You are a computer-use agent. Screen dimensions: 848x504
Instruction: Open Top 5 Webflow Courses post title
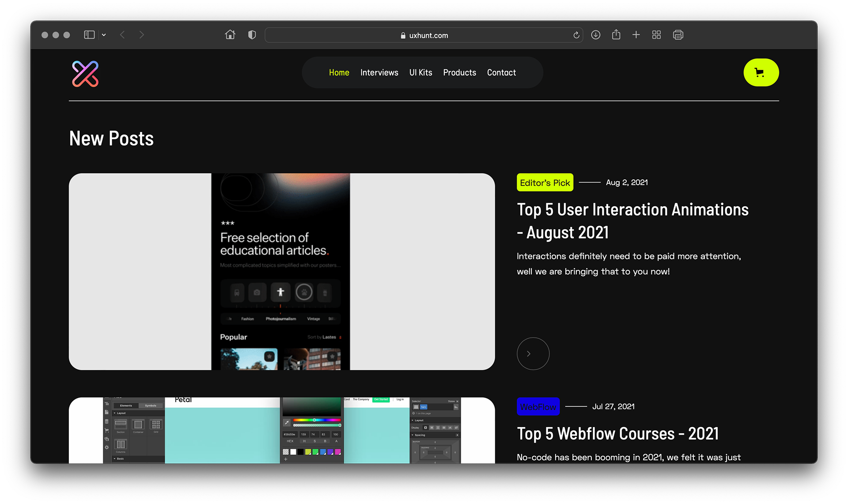[618, 434]
